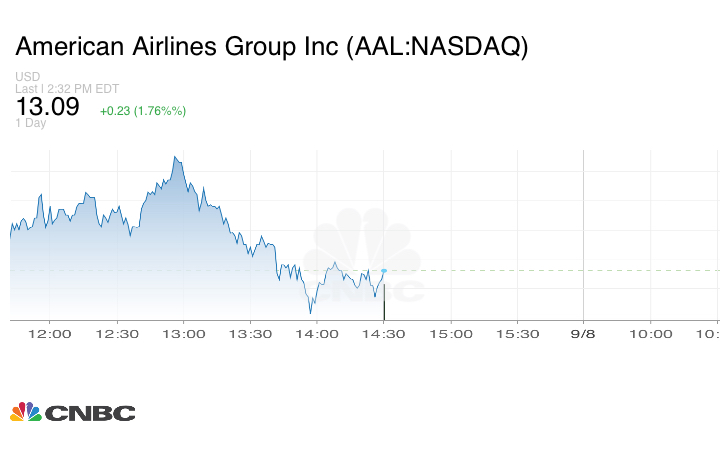Screen dimensions: 720x450
Task: Click the 10:00 next-day axis label
Action: (650, 334)
